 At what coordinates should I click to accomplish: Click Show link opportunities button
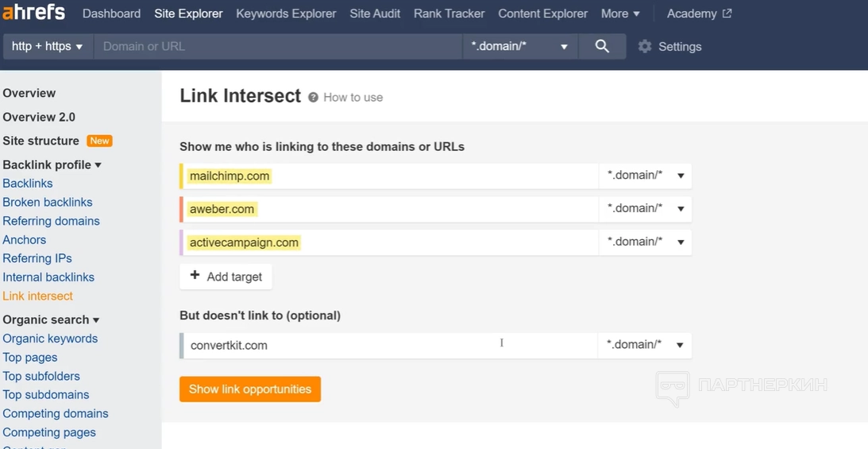[x=250, y=389]
